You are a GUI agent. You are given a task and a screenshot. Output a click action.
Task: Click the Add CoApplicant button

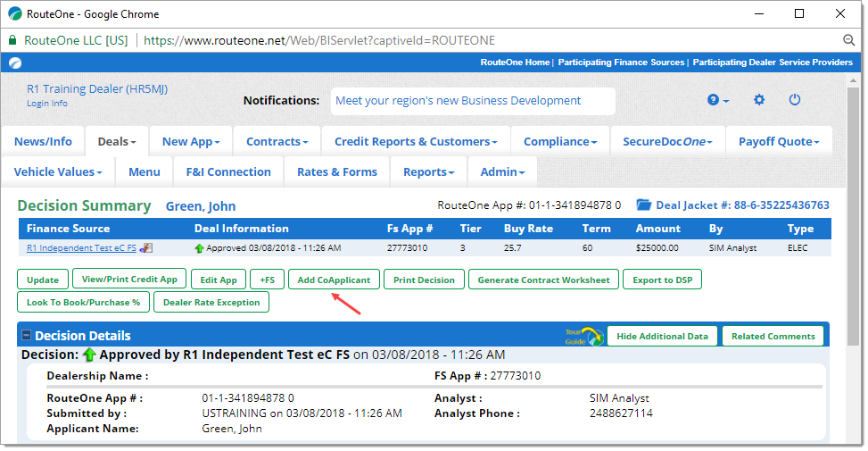334,280
